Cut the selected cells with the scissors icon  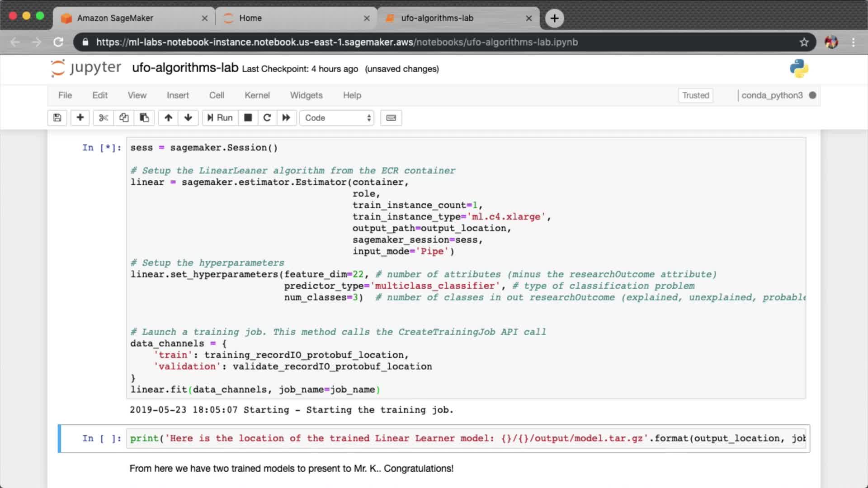pyautogui.click(x=104, y=118)
